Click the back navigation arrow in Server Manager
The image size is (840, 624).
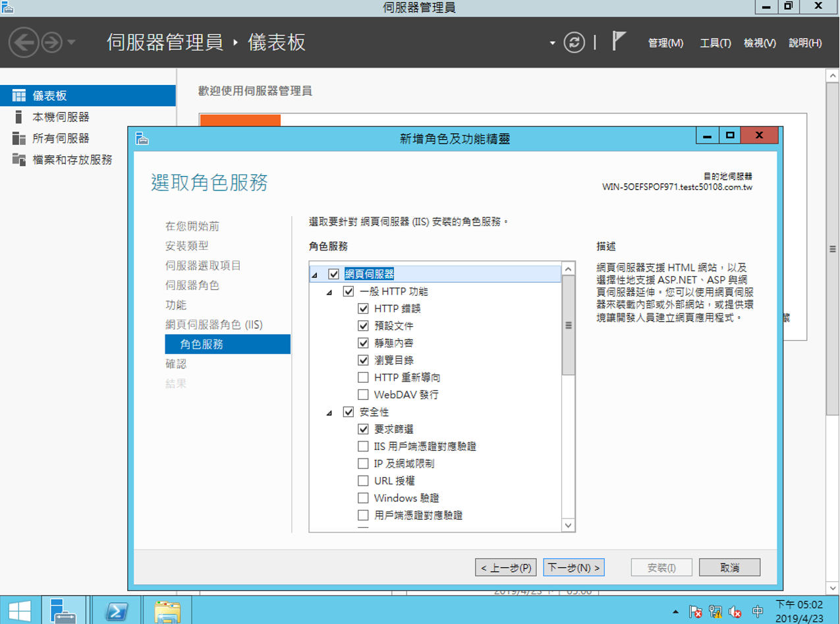[24, 42]
